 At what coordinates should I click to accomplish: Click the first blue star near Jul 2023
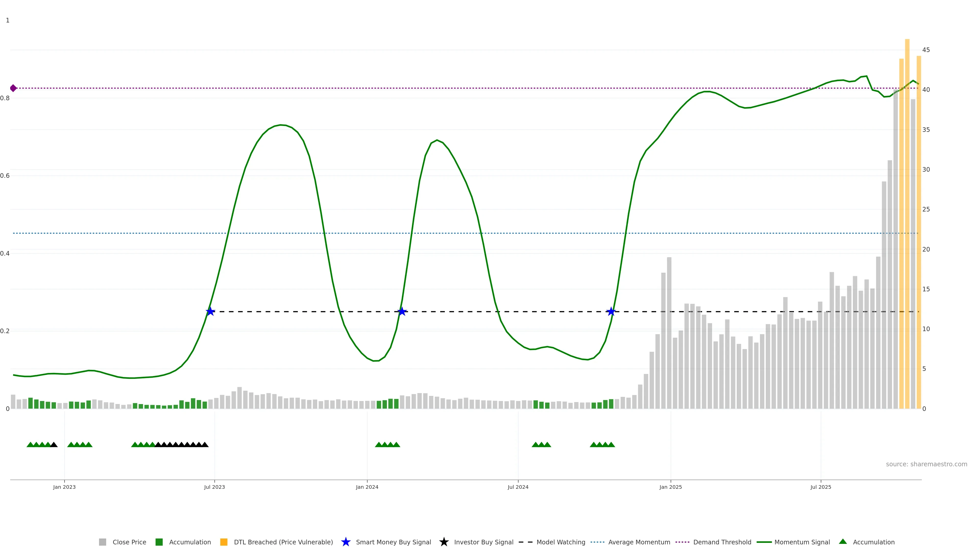click(x=210, y=311)
